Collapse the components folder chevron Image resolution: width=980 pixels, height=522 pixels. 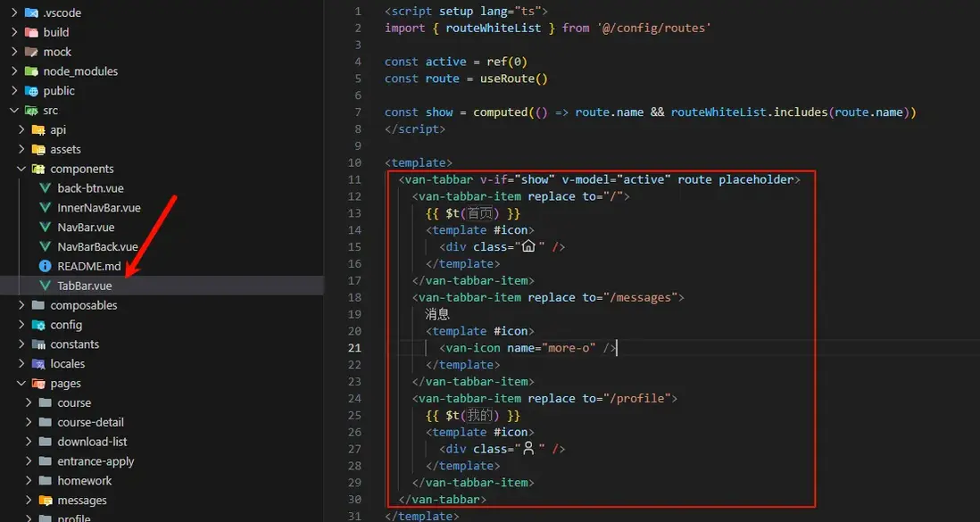pos(21,169)
